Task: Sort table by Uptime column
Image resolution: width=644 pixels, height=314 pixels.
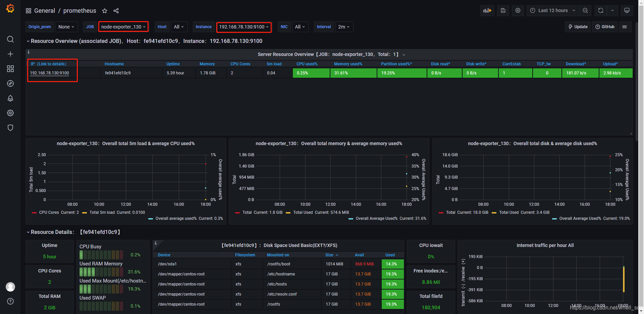Action: click(173, 64)
